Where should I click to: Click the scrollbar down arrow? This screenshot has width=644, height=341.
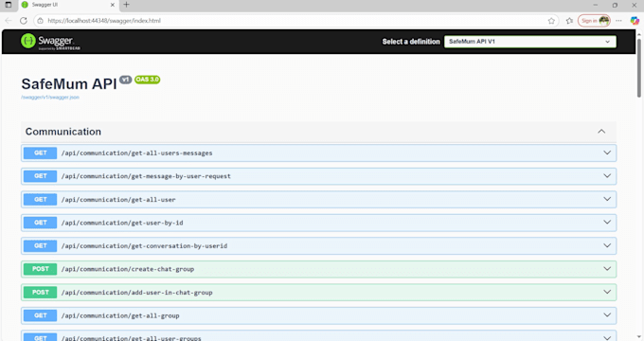(639, 337)
